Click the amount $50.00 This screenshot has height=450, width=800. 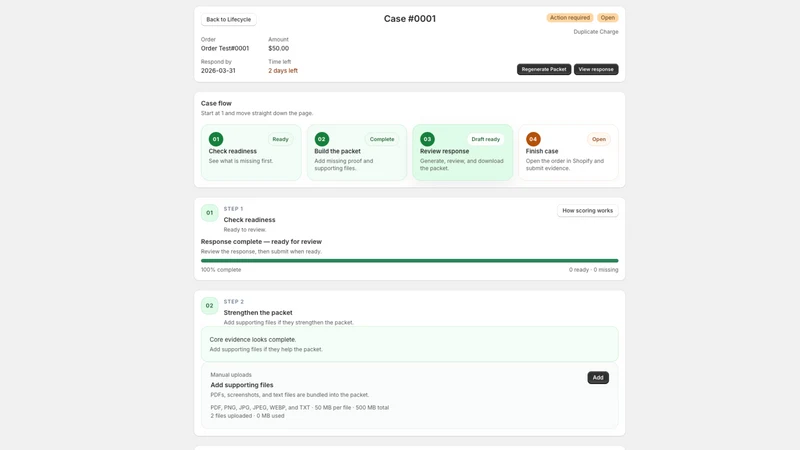279,48
